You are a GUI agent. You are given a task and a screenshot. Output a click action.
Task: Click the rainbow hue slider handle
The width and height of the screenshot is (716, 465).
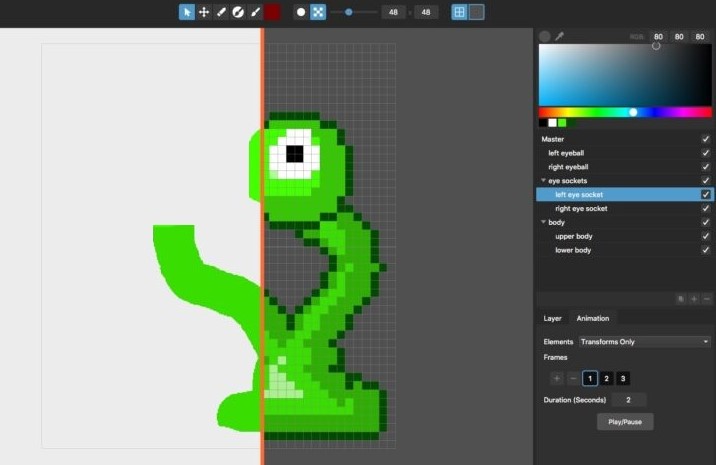click(633, 112)
